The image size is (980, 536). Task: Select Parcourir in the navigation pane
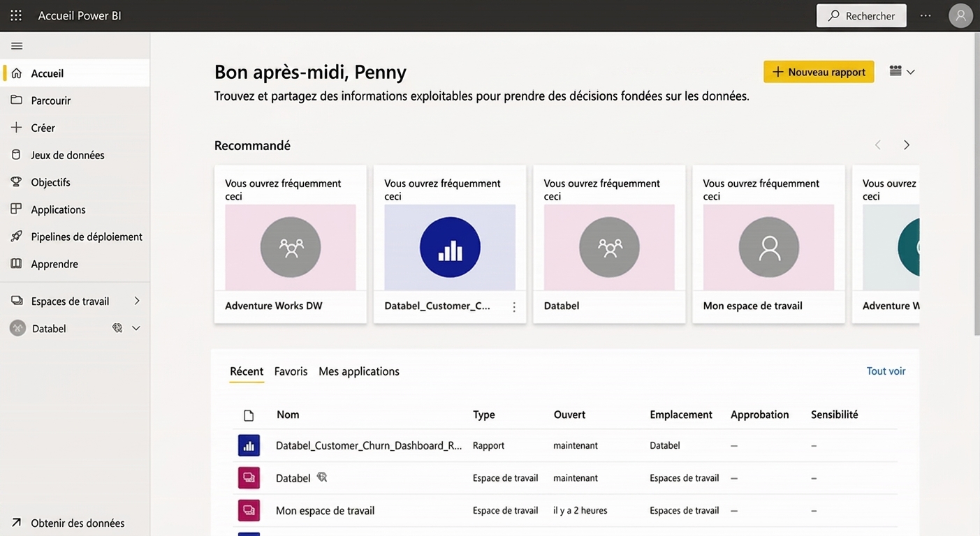pyautogui.click(x=75, y=100)
